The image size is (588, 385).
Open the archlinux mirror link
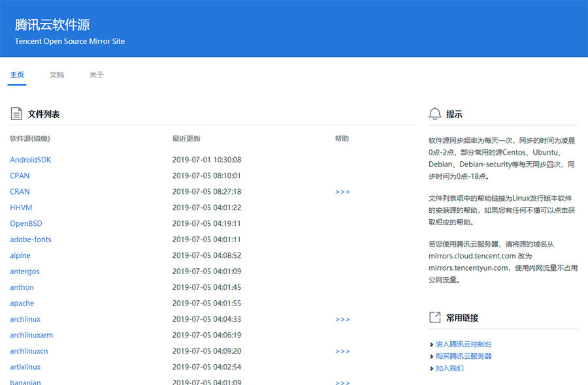pyautogui.click(x=25, y=319)
